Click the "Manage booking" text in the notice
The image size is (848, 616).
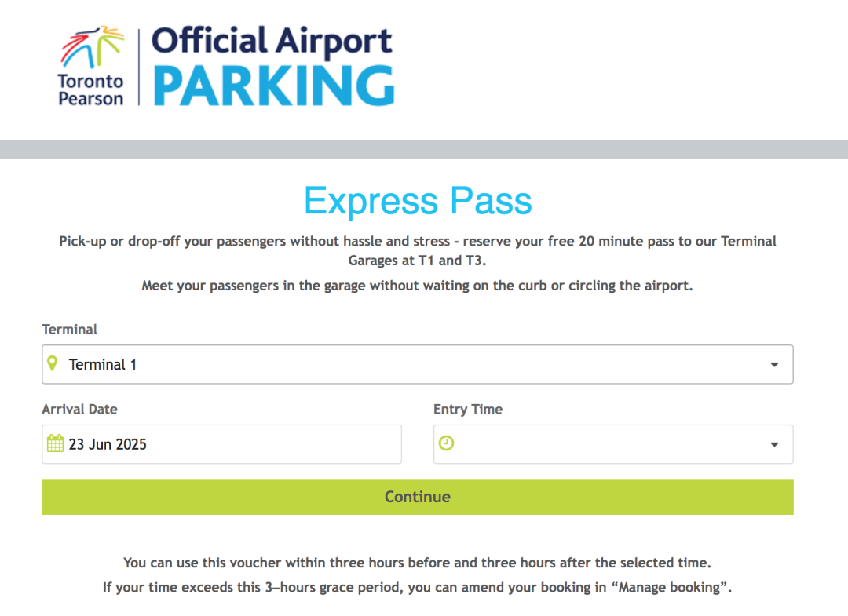pos(670,588)
